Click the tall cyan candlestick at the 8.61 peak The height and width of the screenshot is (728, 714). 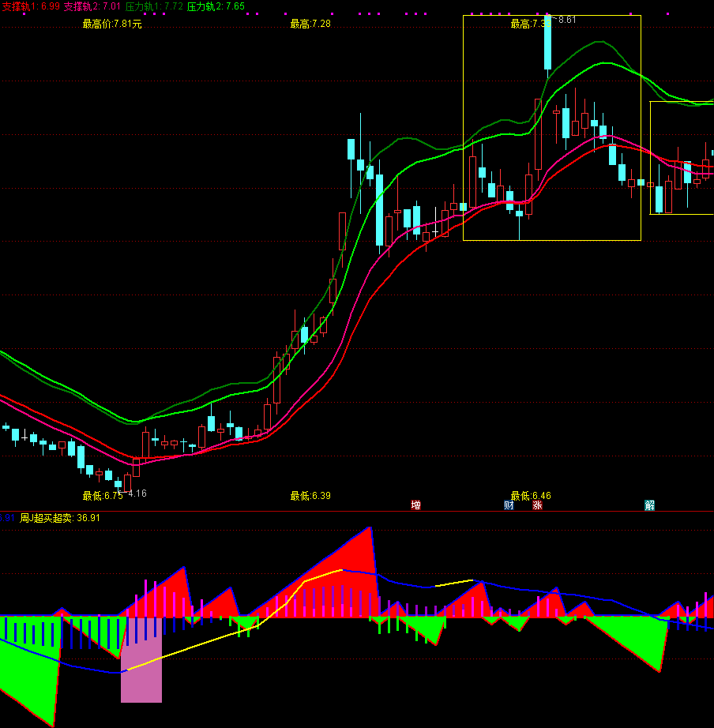[547, 43]
